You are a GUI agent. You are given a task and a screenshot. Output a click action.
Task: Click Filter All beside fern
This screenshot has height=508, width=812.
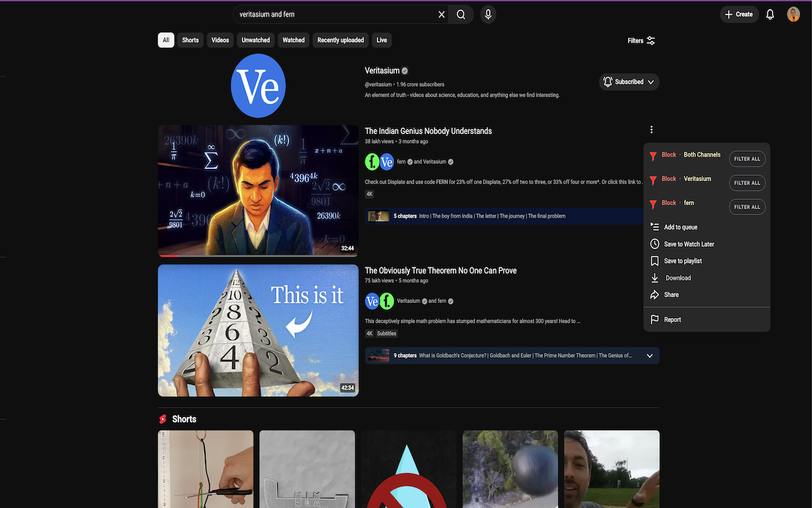747,207
